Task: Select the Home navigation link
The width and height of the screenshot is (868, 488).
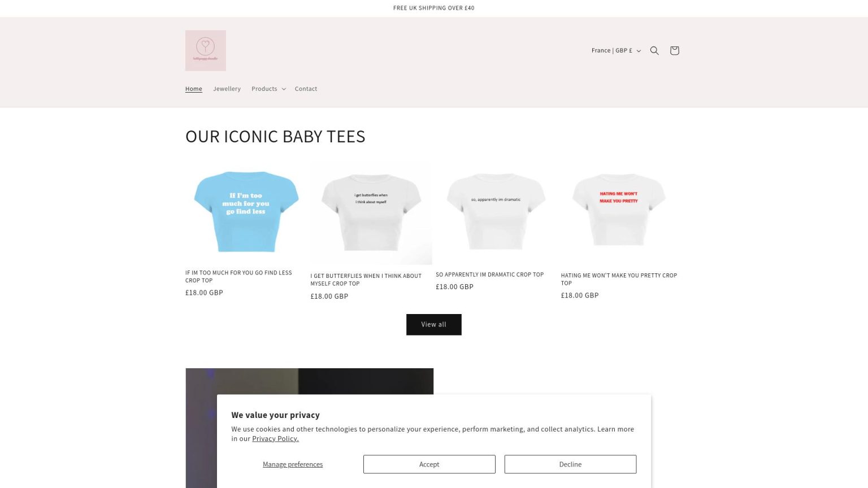Action: point(194,89)
